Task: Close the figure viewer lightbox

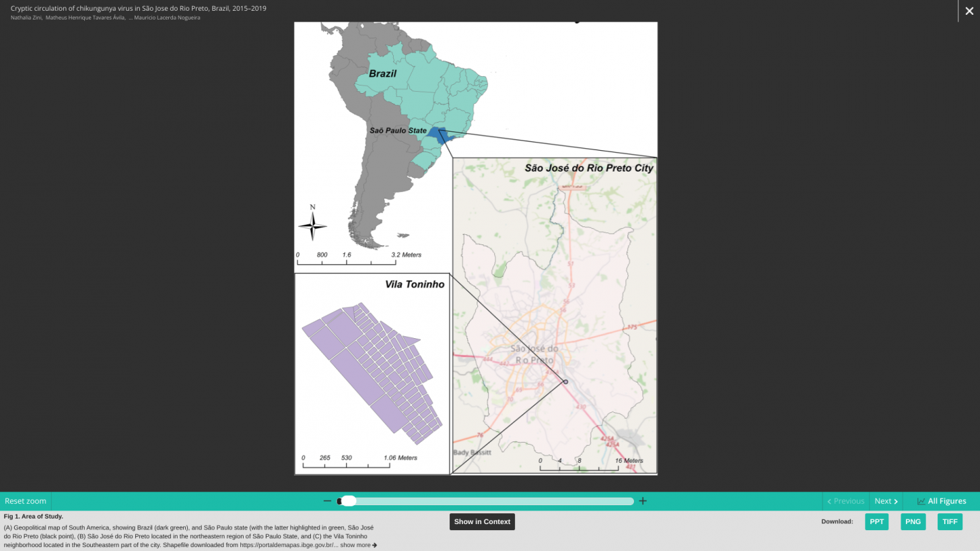Action: point(969,11)
